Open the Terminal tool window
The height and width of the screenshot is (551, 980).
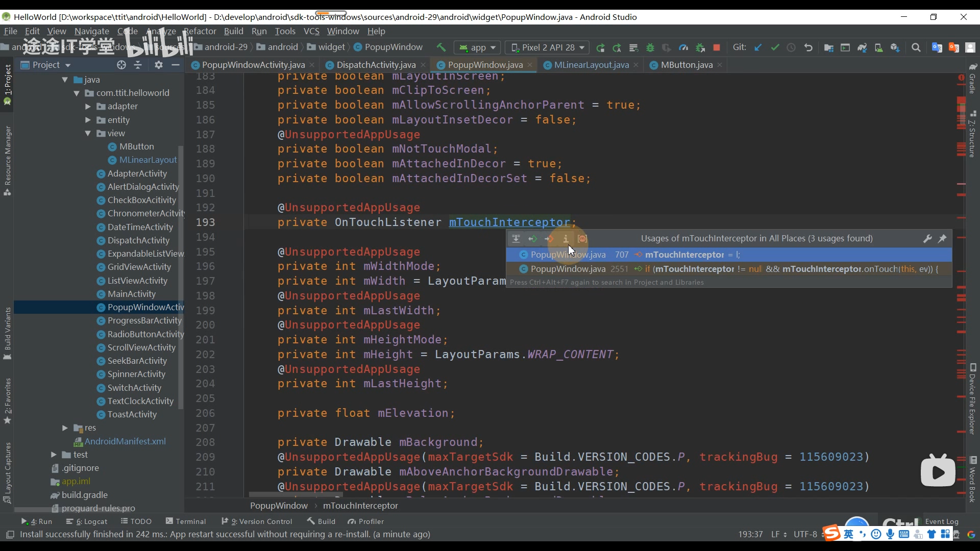coord(186,521)
